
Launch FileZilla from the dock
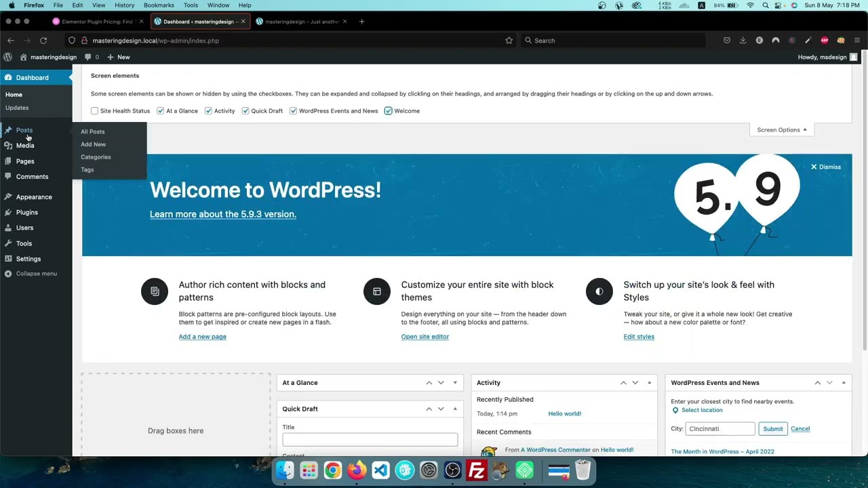click(477, 470)
